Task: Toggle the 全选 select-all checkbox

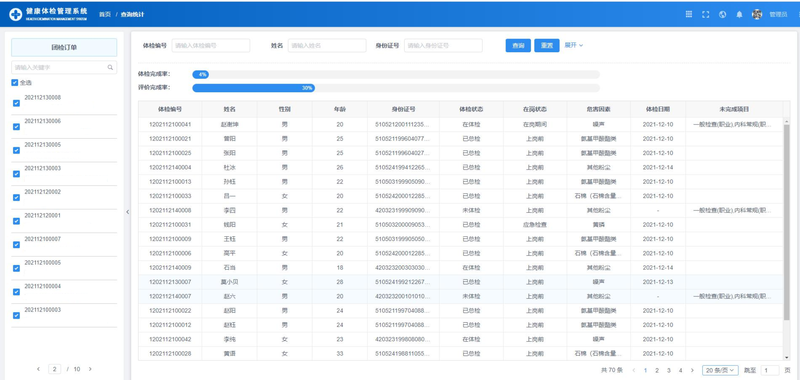Action: pos(14,83)
